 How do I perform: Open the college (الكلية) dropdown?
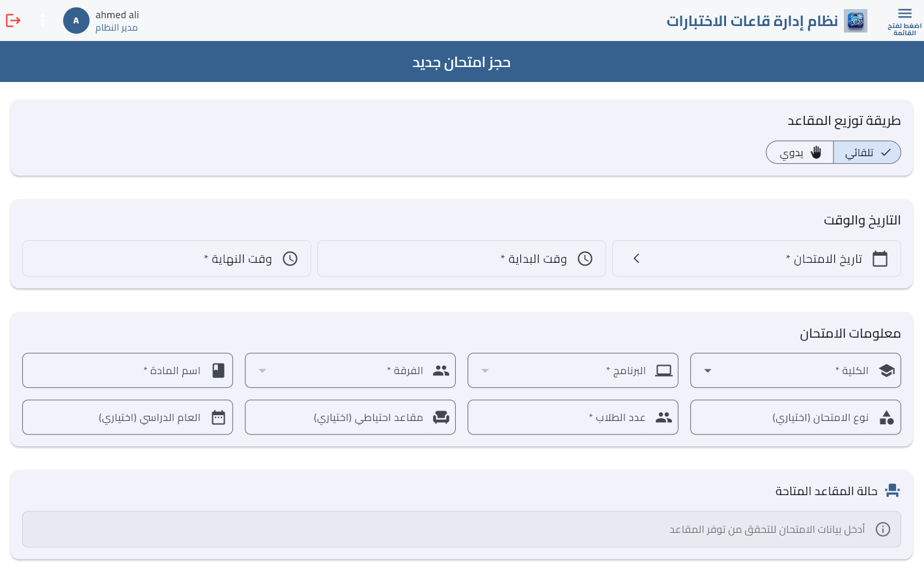pyautogui.click(x=796, y=370)
